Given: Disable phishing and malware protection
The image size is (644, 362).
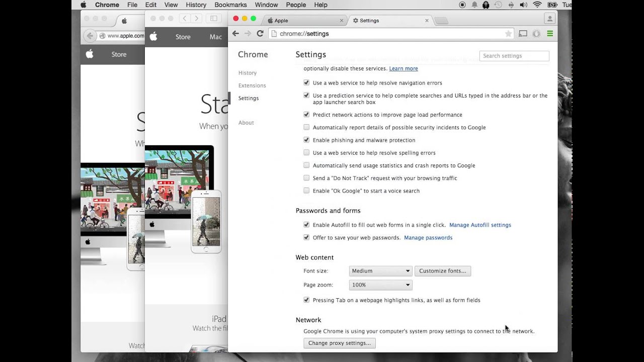Looking at the screenshot, I should point(306,140).
